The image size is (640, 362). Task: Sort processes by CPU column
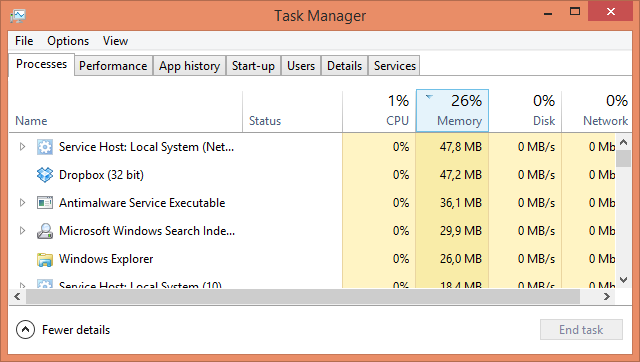[x=379, y=111]
